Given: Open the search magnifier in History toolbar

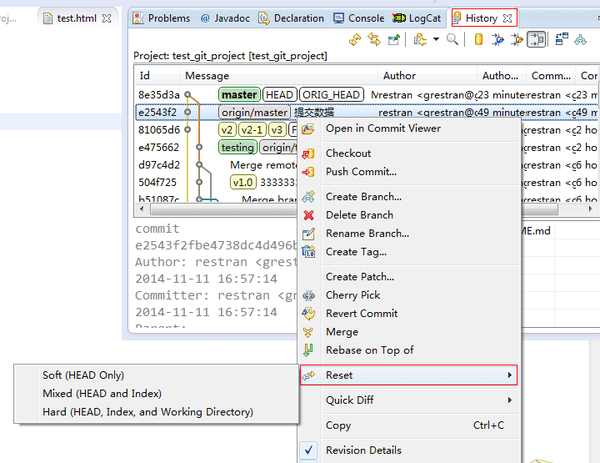Looking at the screenshot, I should (x=452, y=39).
